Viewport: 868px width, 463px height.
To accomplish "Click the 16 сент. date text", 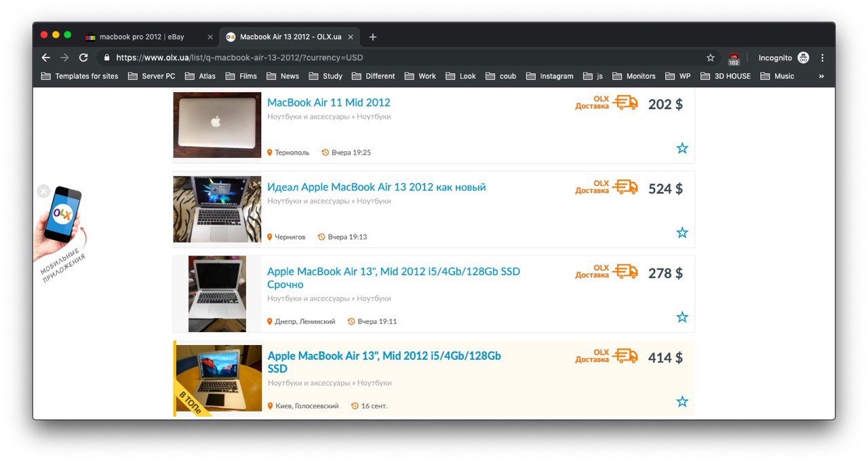I will pyautogui.click(x=374, y=406).
